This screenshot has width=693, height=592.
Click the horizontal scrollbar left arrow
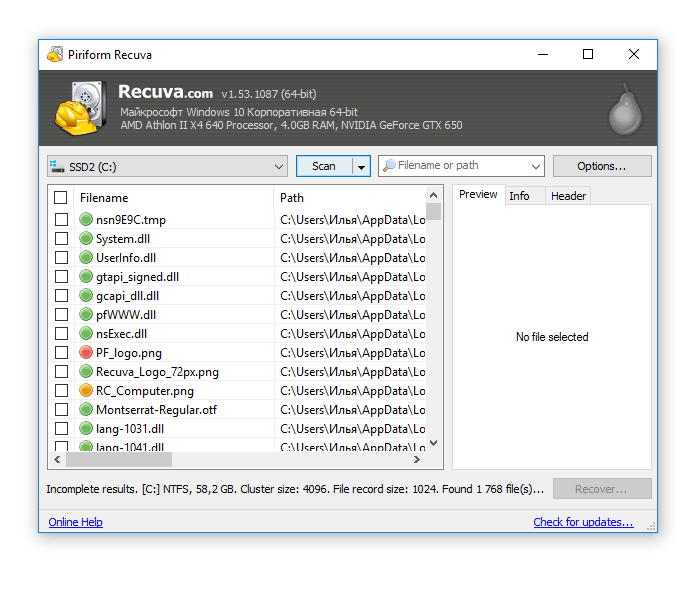click(x=57, y=459)
